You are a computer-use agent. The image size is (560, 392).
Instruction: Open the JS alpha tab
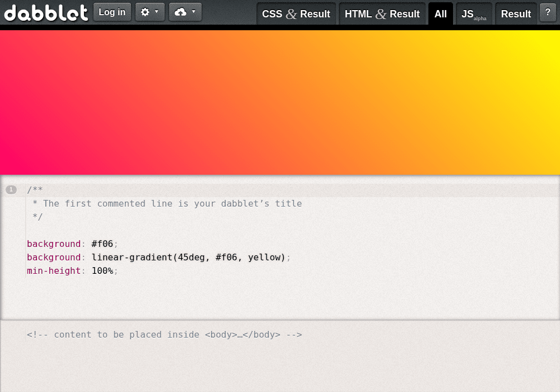[x=474, y=14]
